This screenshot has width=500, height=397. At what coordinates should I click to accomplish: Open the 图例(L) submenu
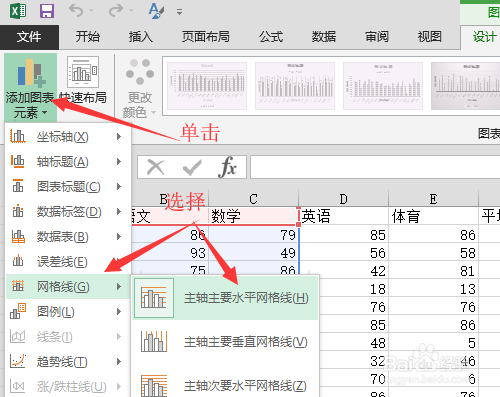(68, 312)
